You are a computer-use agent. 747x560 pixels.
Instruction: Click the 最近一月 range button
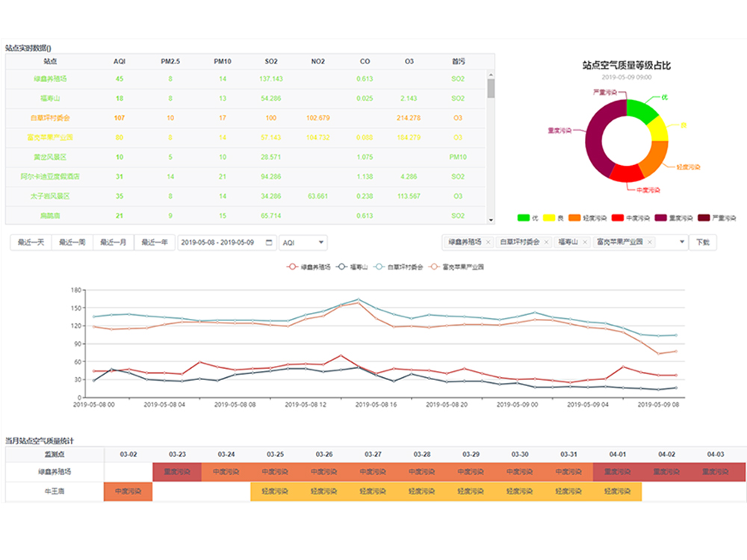[x=114, y=243]
